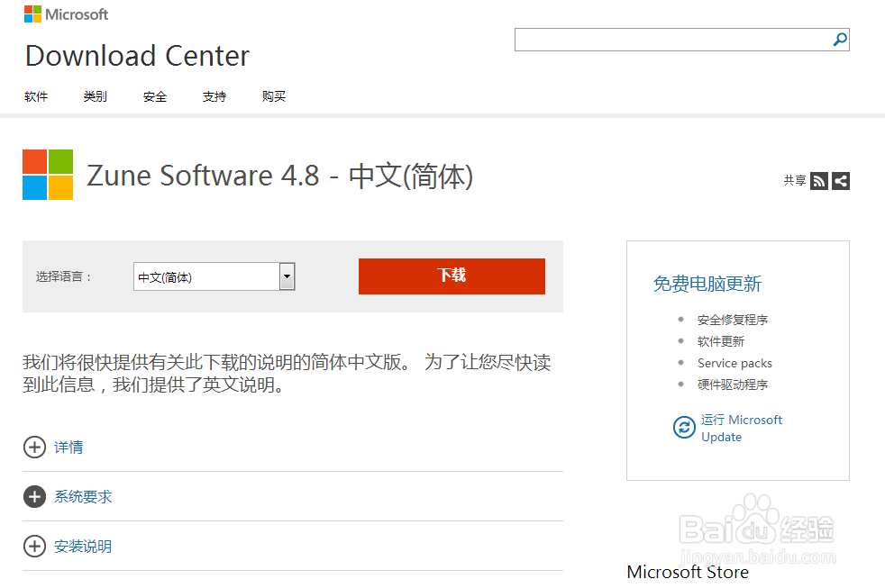The image size is (885, 588).
Task: Click the 下载 download button
Action: [451, 276]
